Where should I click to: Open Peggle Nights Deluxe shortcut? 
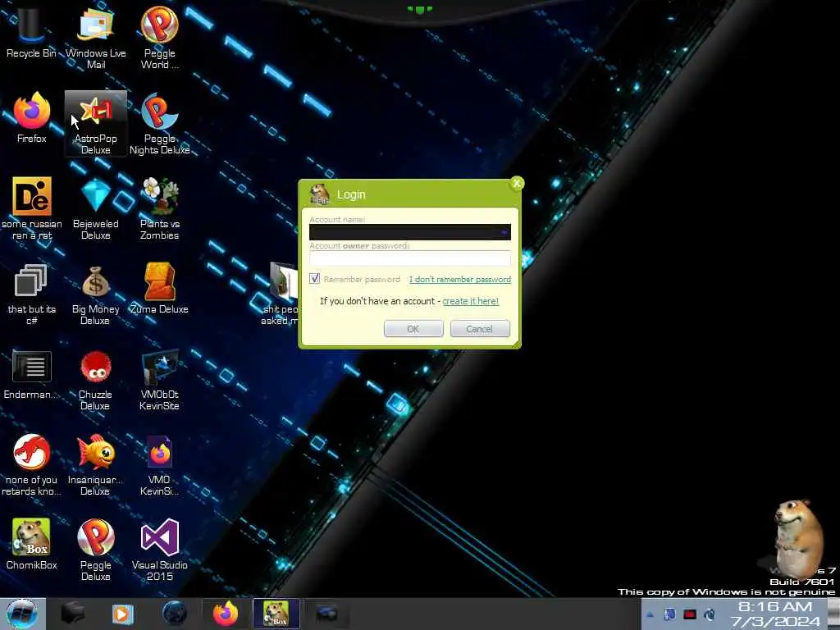160,123
